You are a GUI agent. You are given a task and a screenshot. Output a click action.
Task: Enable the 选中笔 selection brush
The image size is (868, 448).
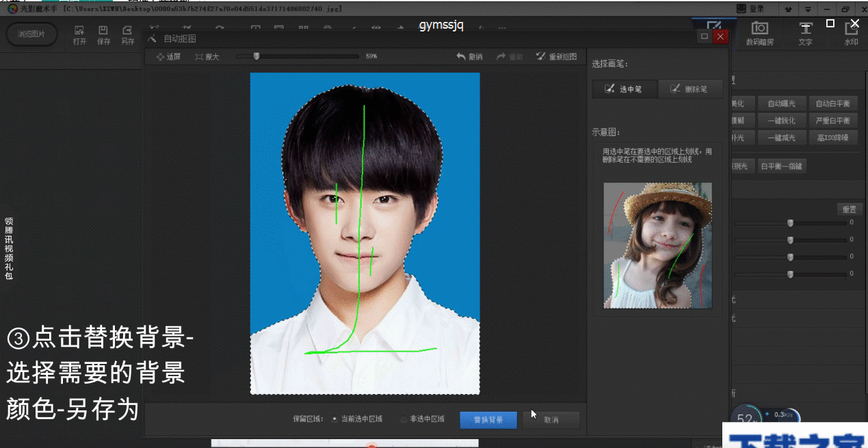(624, 89)
